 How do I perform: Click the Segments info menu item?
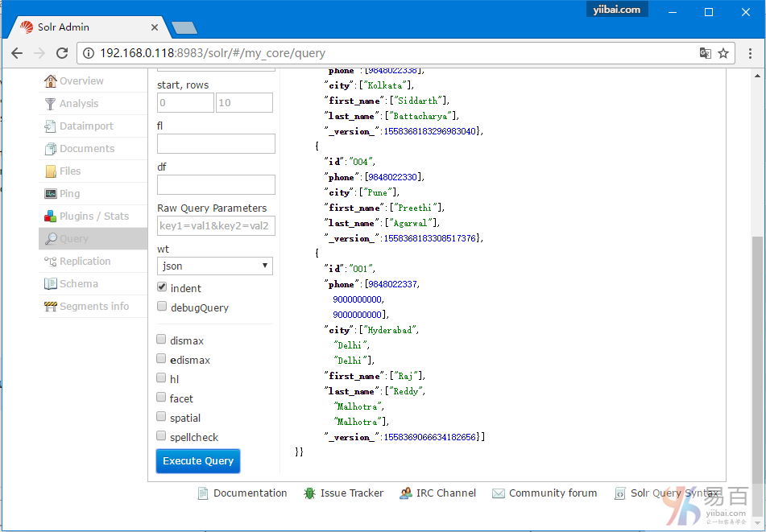click(93, 306)
